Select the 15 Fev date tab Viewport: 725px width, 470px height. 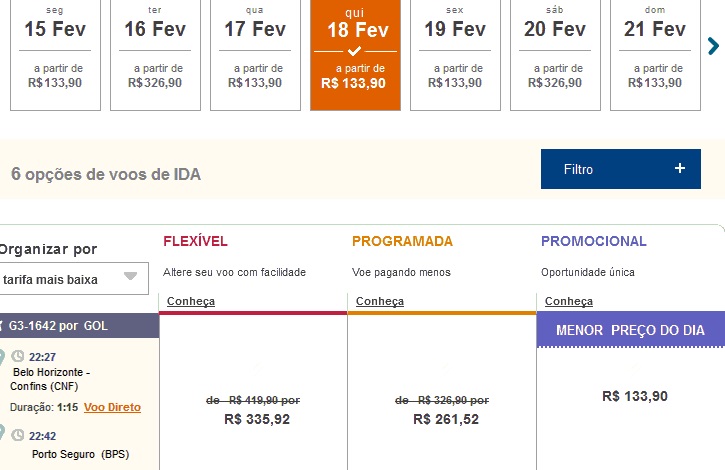(x=55, y=54)
